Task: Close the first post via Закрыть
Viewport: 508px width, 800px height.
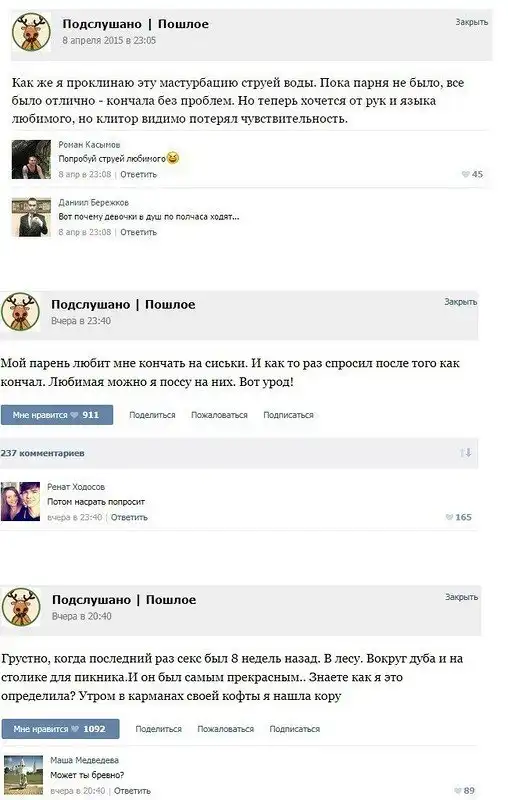Action: [472, 22]
